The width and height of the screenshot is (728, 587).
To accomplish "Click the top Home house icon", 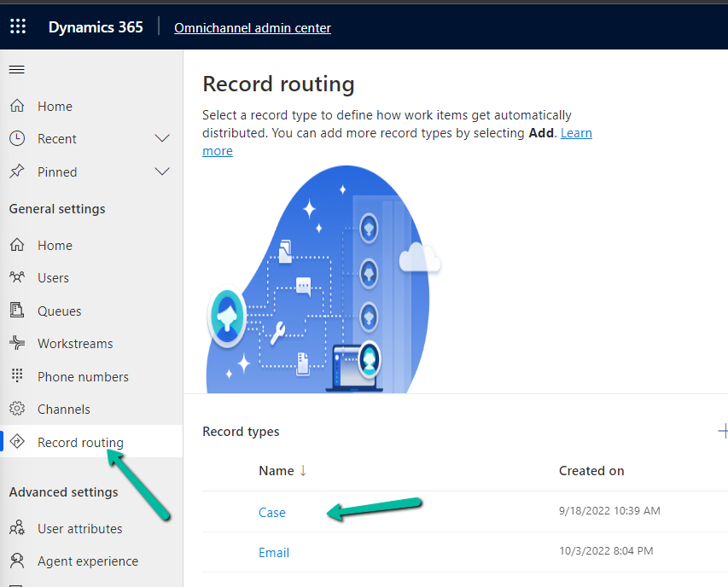I will click(x=16, y=107).
